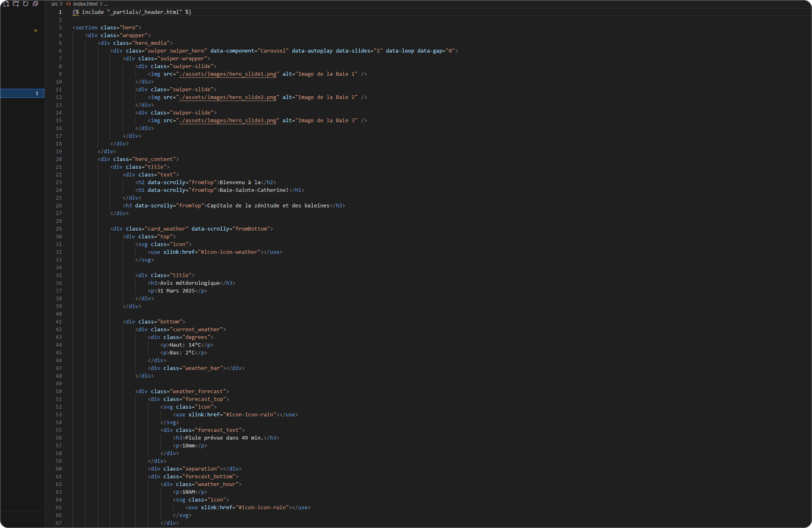This screenshot has height=528, width=812.
Task: Expand the breadcrumb ellipsis symbol list
Action: pyautogui.click(x=106, y=4)
